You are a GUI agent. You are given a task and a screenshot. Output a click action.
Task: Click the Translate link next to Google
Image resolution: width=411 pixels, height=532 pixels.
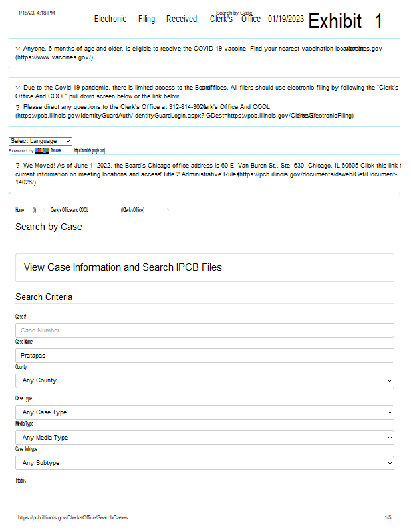tap(56, 150)
